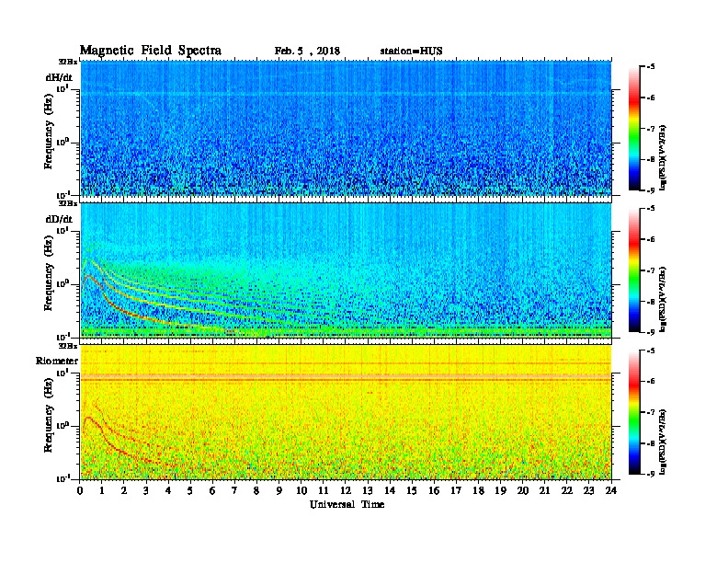This screenshot has height=563, width=728.
Task: Click the "dD/dt" panel label
Action: pyautogui.click(x=59, y=219)
